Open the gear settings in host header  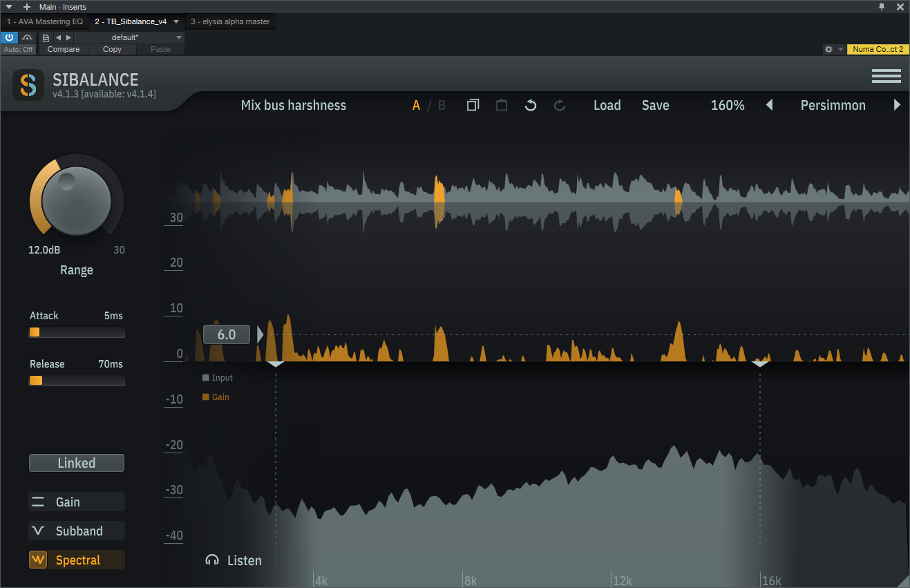(828, 50)
